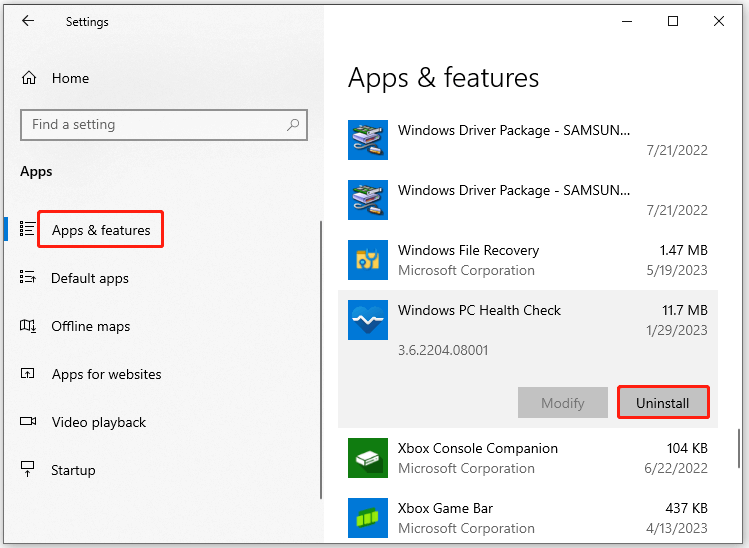Click version number 3.6.2204.08001
The image size is (749, 548).
point(443,350)
